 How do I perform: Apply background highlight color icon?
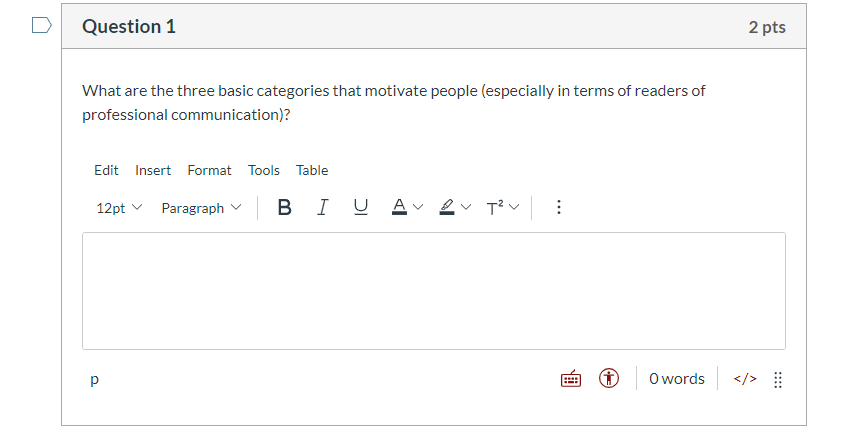point(447,207)
